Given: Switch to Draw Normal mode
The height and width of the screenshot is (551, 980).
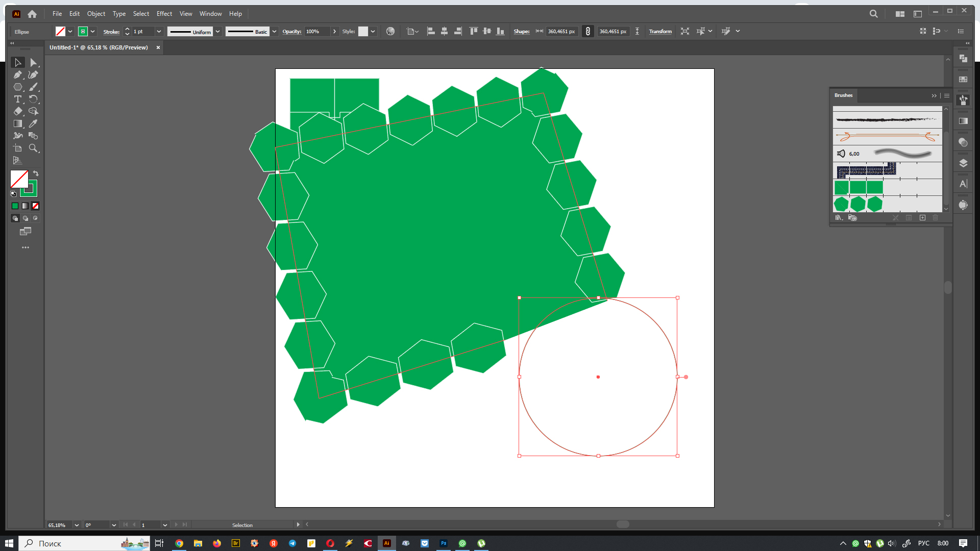Looking at the screenshot, I should point(15,218).
